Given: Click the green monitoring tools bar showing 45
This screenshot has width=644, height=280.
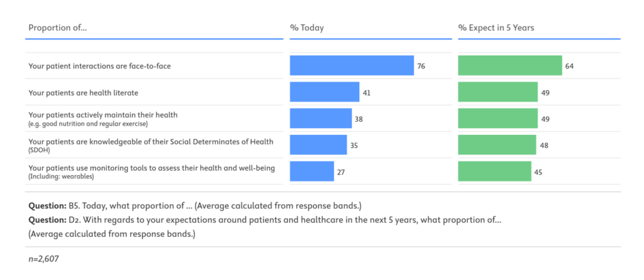Looking at the screenshot, I should pyautogui.click(x=495, y=171).
